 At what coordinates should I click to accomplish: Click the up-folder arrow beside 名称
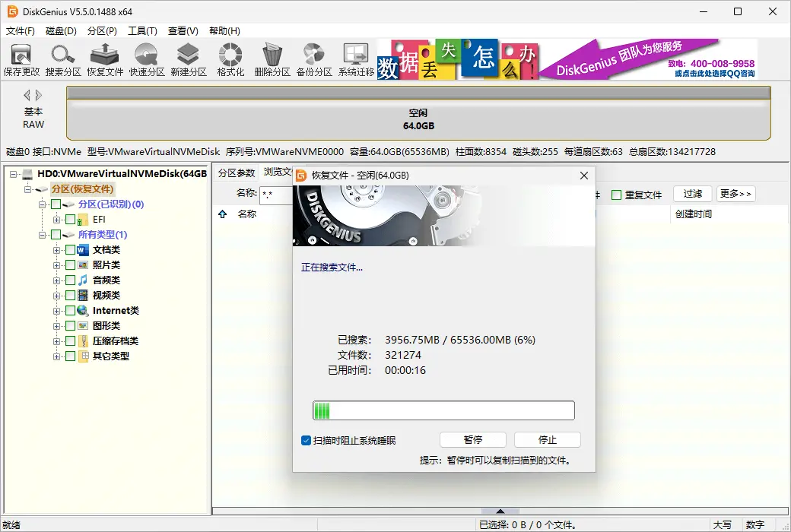[x=222, y=214]
